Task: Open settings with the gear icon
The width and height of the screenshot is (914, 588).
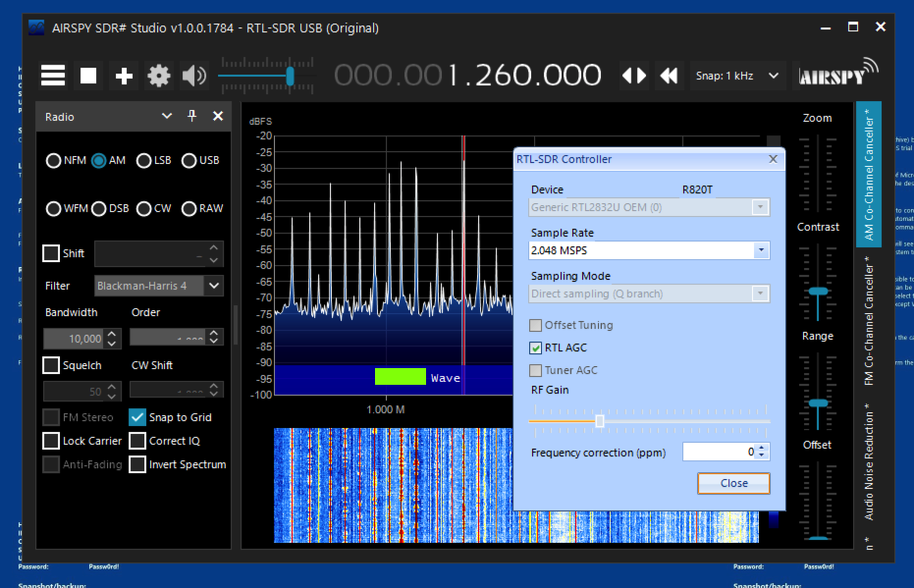Action: pyautogui.click(x=159, y=76)
